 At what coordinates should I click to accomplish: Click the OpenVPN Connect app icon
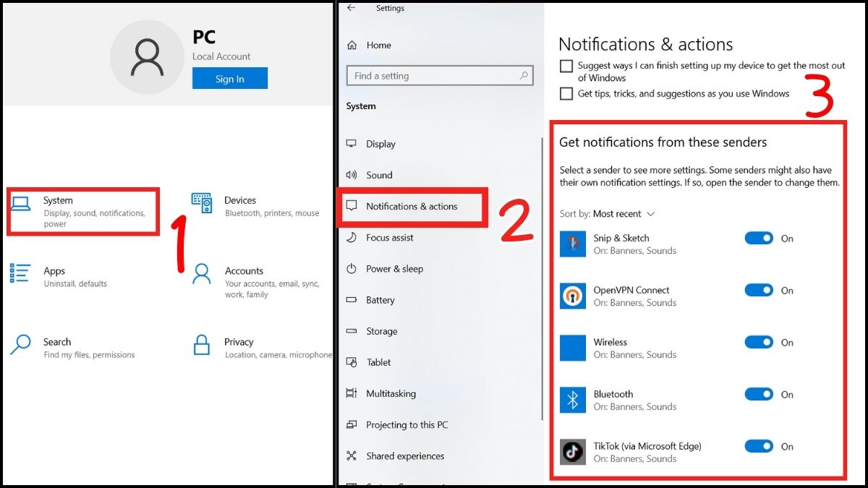tap(573, 296)
